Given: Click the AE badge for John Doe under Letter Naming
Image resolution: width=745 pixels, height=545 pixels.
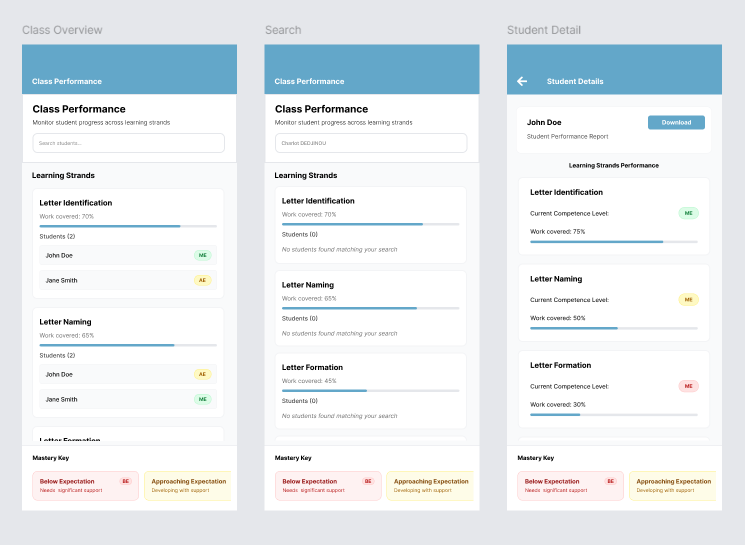Looking at the screenshot, I should click(203, 374).
